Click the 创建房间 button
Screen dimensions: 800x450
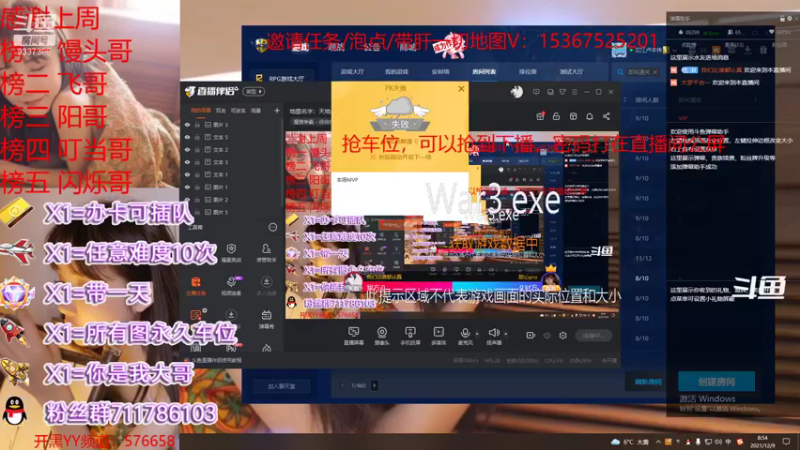pos(716,381)
